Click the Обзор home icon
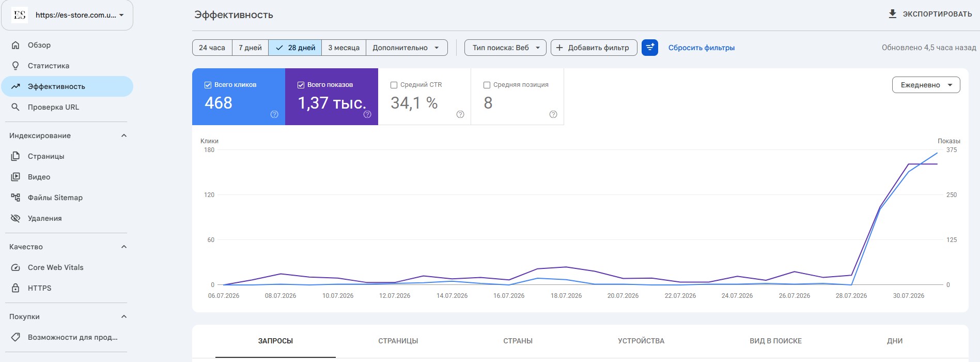Screen dimensions: 980x362 pyautogui.click(x=16, y=45)
